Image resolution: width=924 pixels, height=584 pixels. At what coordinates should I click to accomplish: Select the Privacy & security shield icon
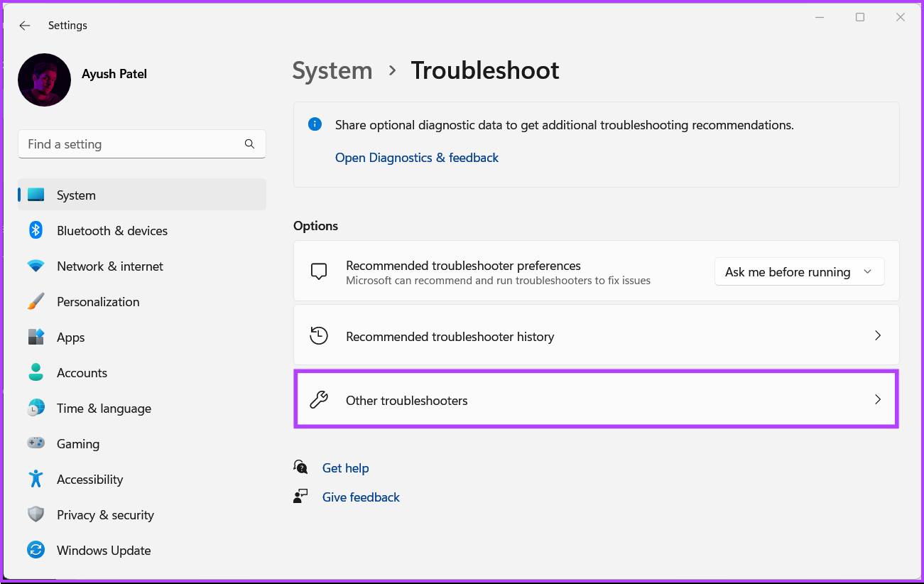point(36,514)
